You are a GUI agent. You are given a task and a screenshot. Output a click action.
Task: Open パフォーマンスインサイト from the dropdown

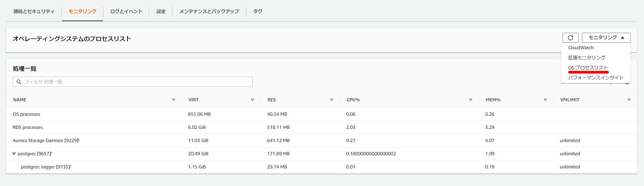click(596, 78)
